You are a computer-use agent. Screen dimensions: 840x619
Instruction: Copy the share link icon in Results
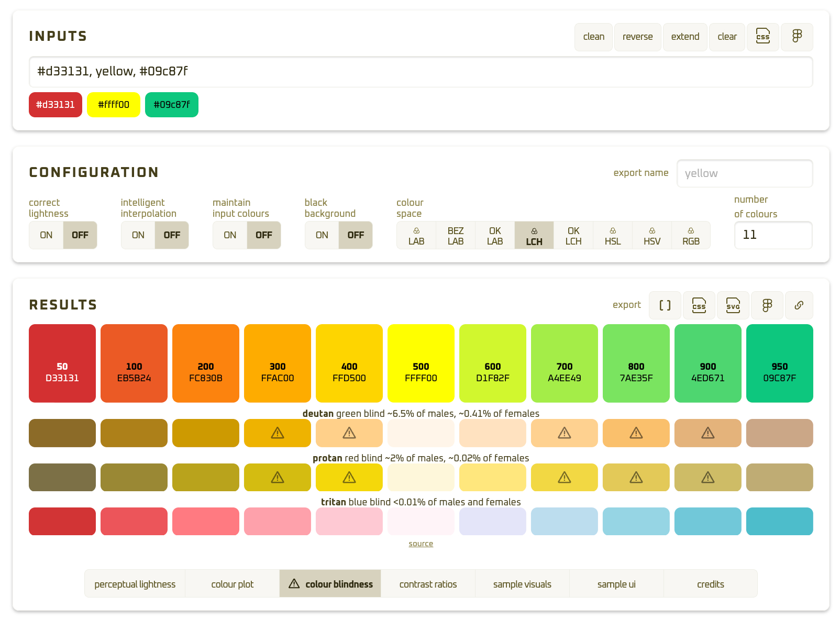click(x=799, y=305)
